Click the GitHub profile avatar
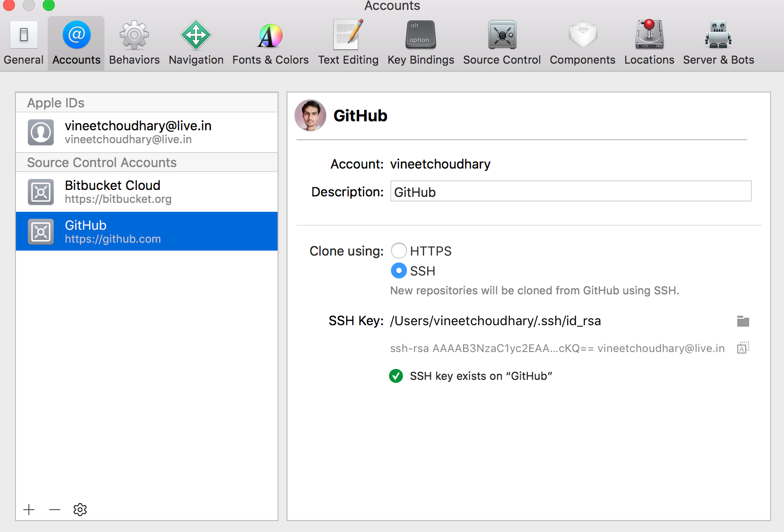Image resolution: width=784 pixels, height=532 pixels. pyautogui.click(x=310, y=115)
